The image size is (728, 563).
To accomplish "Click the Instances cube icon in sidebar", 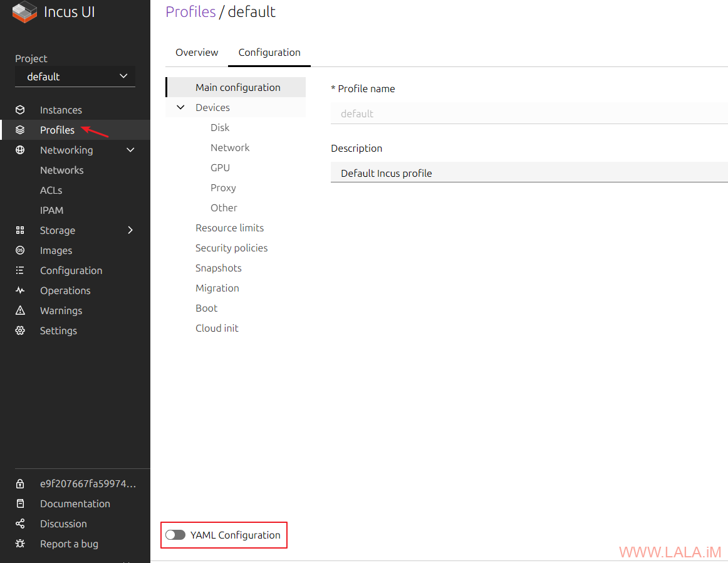I will [20, 110].
